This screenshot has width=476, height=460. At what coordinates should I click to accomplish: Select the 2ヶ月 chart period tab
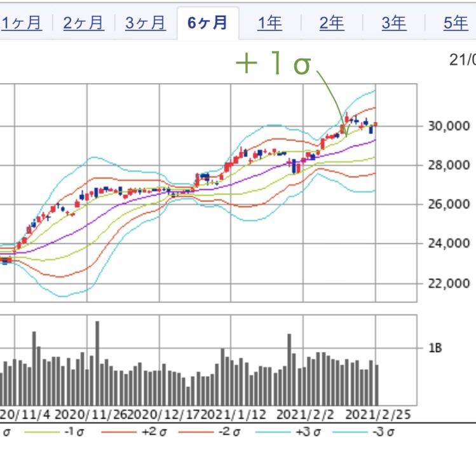tap(83, 24)
